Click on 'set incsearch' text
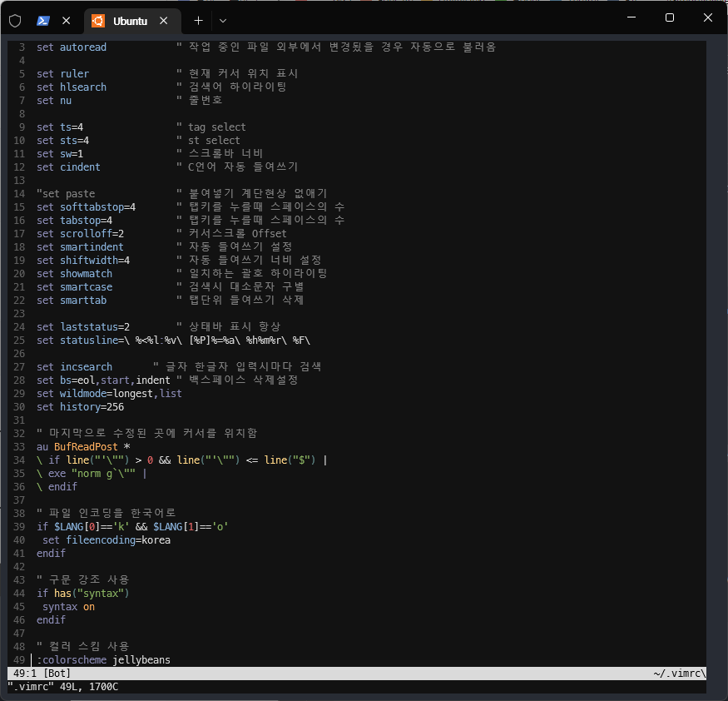This screenshot has height=701, width=728. click(74, 367)
